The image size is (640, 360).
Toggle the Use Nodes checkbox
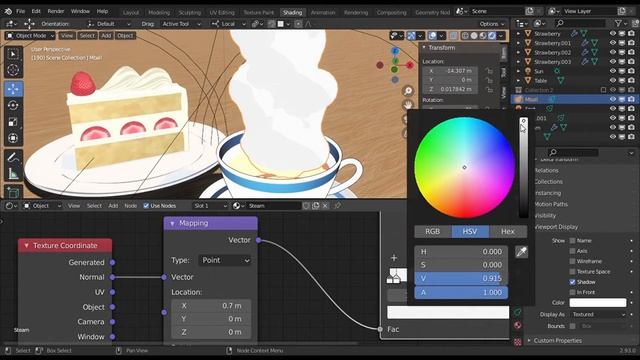[x=146, y=206]
